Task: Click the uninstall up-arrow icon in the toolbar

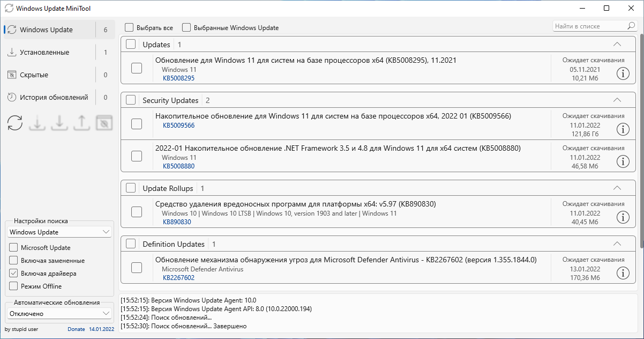Action: [x=81, y=123]
